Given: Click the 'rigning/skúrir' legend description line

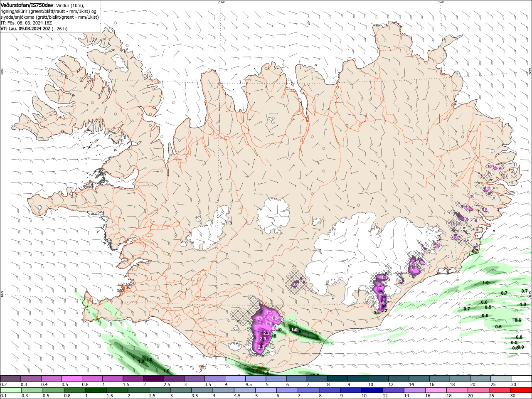Looking at the screenshot, I should click(x=49, y=11).
